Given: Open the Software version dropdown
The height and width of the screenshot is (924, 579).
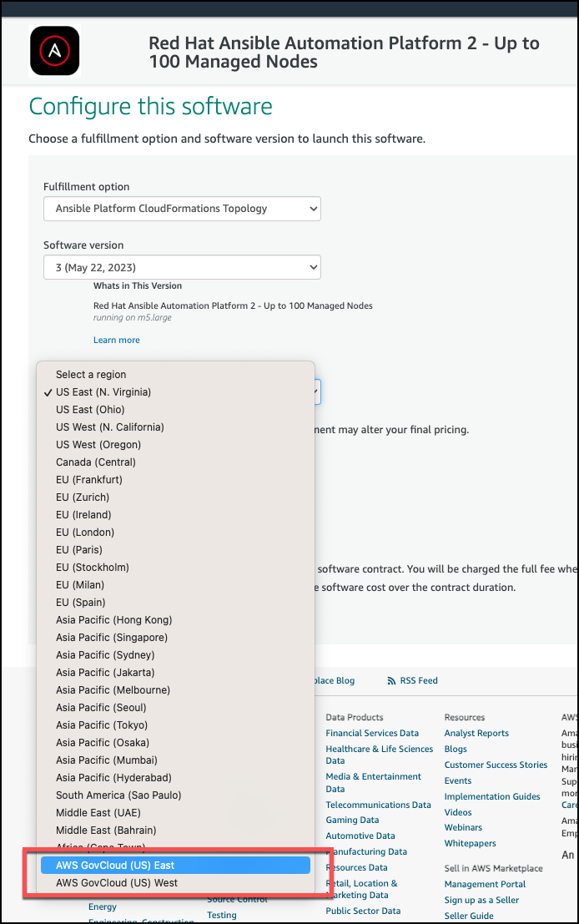Looking at the screenshot, I should point(182,268).
